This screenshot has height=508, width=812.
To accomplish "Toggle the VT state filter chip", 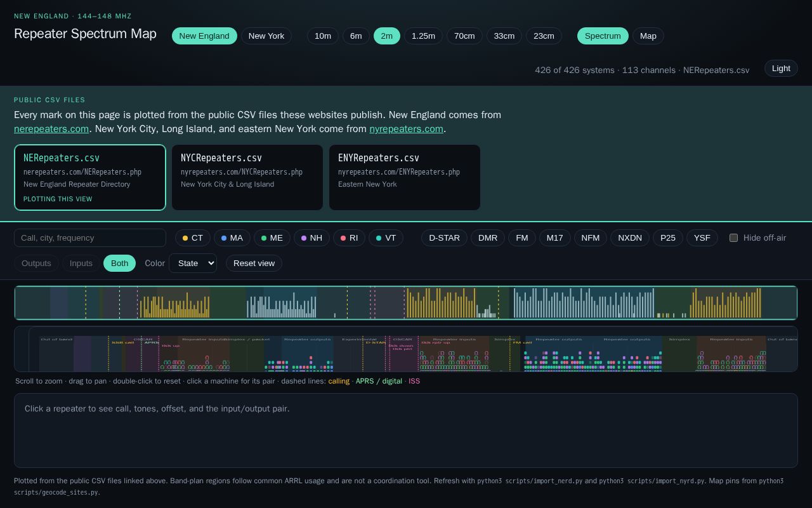I will tap(386, 237).
